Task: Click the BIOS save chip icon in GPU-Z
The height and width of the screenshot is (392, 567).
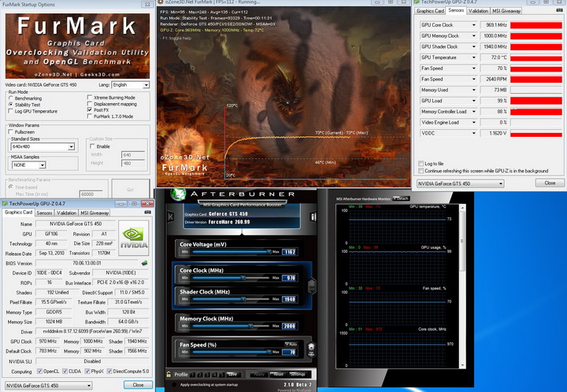Action: (x=145, y=263)
